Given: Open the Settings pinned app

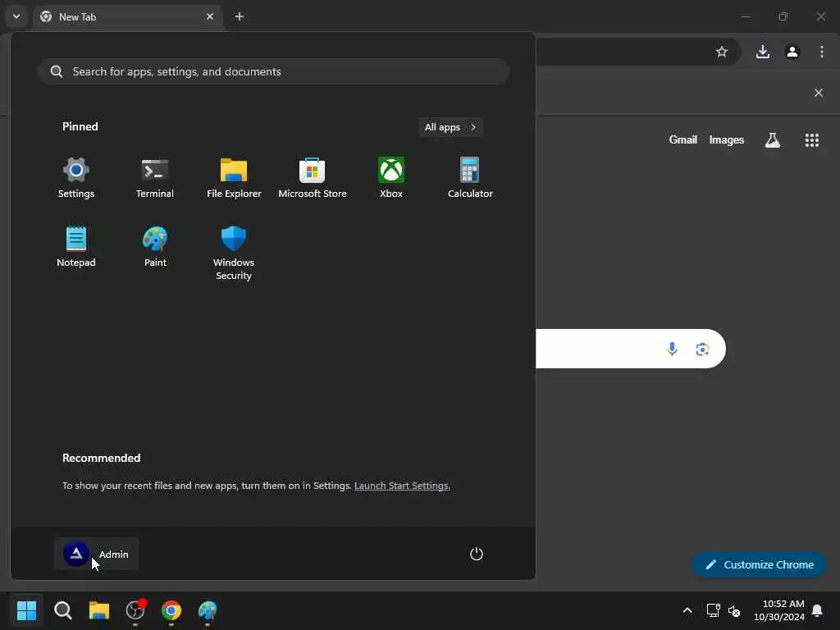Looking at the screenshot, I should (x=76, y=178).
